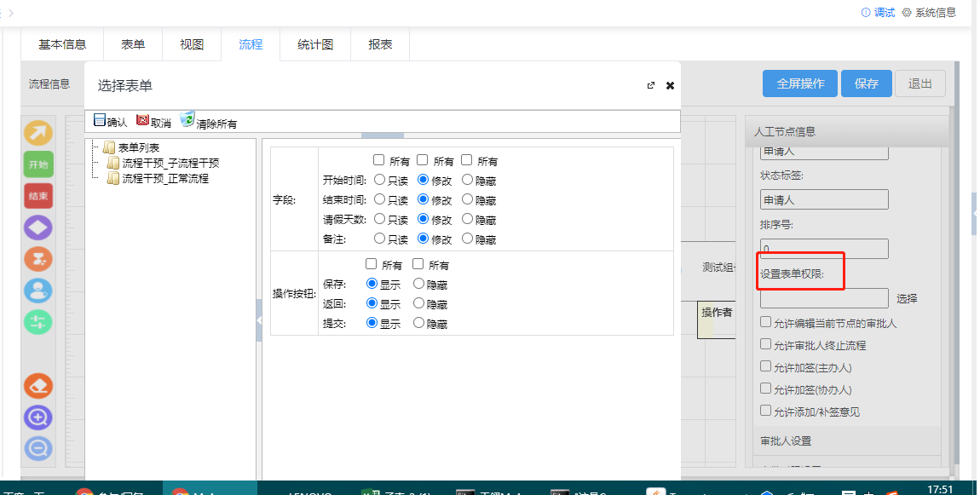Zoom out on the flow canvas
The height and width of the screenshot is (495, 980).
[38, 449]
